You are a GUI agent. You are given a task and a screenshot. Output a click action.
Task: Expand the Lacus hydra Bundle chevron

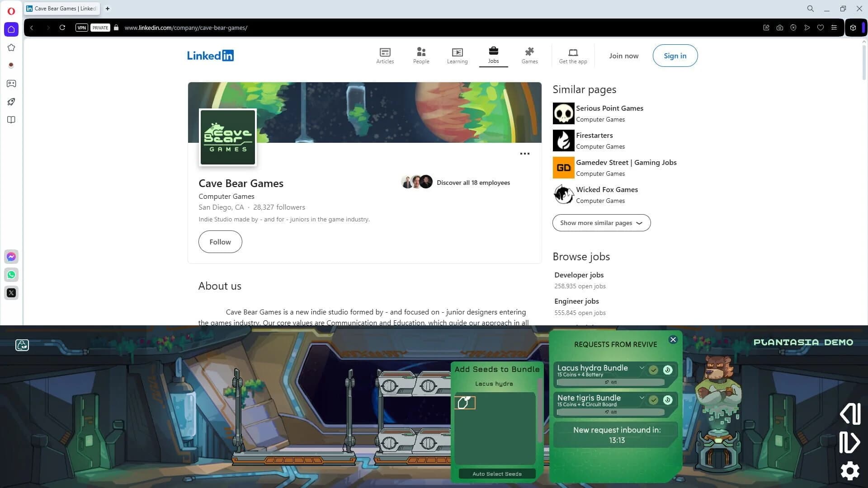tap(642, 368)
